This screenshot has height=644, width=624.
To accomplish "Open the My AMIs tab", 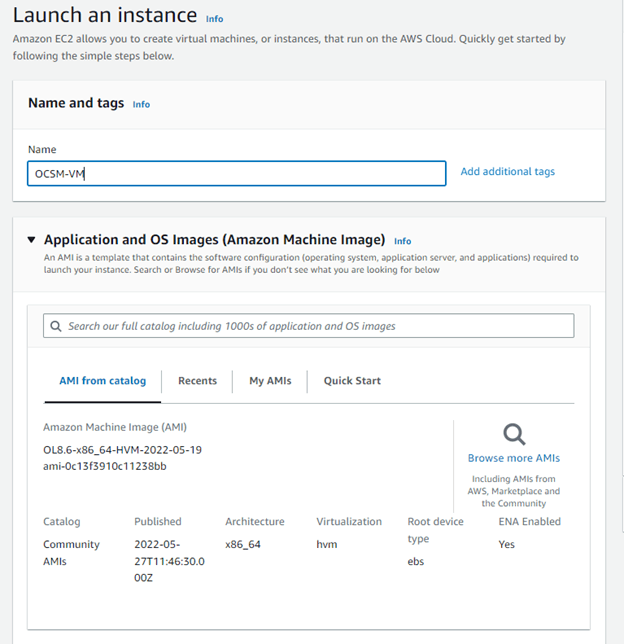I will 270,381.
